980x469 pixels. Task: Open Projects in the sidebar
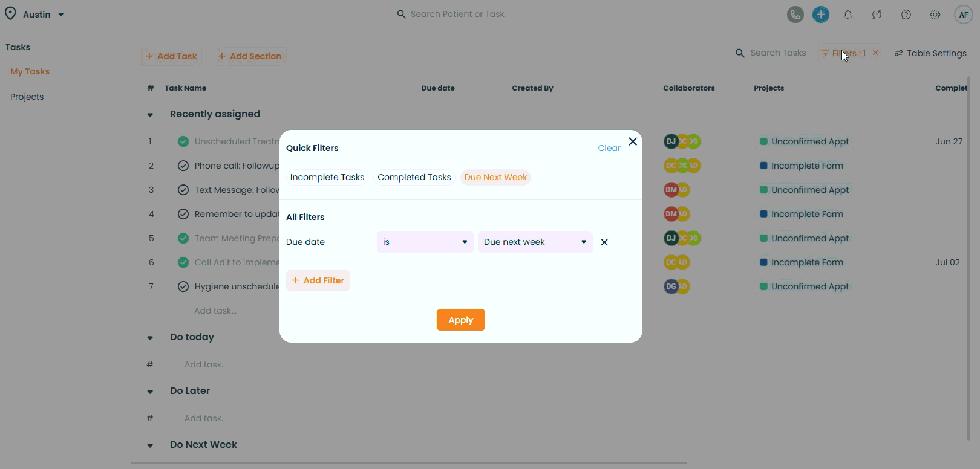coord(27,97)
